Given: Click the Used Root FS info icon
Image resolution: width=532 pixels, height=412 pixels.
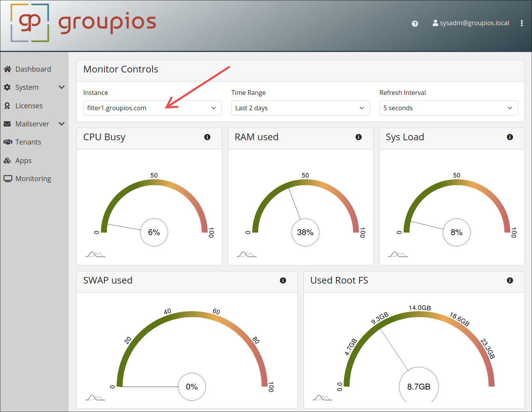Looking at the screenshot, I should point(510,280).
